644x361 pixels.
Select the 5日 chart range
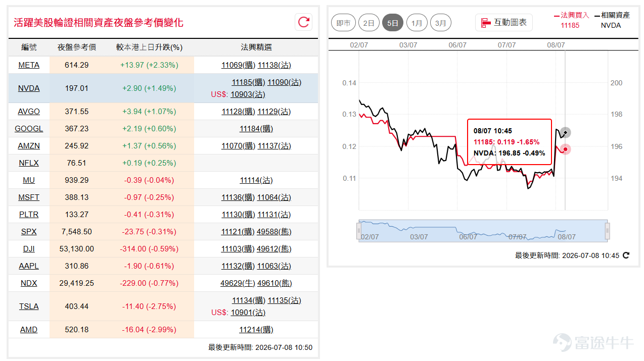pyautogui.click(x=393, y=23)
